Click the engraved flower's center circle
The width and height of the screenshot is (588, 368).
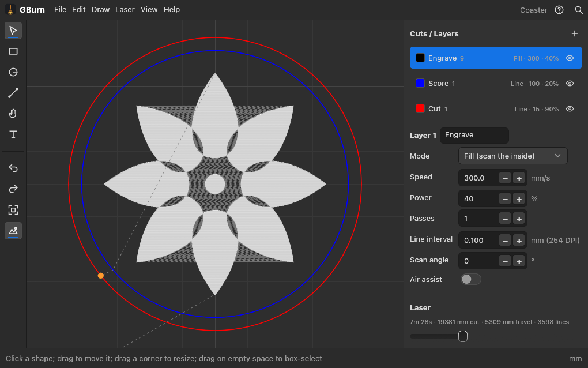click(x=215, y=184)
